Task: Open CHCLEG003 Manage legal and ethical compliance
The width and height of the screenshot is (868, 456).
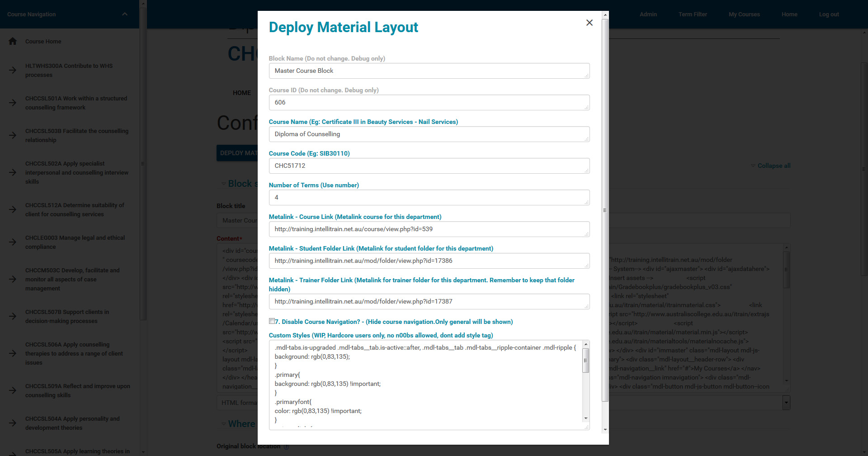Action: (75, 242)
